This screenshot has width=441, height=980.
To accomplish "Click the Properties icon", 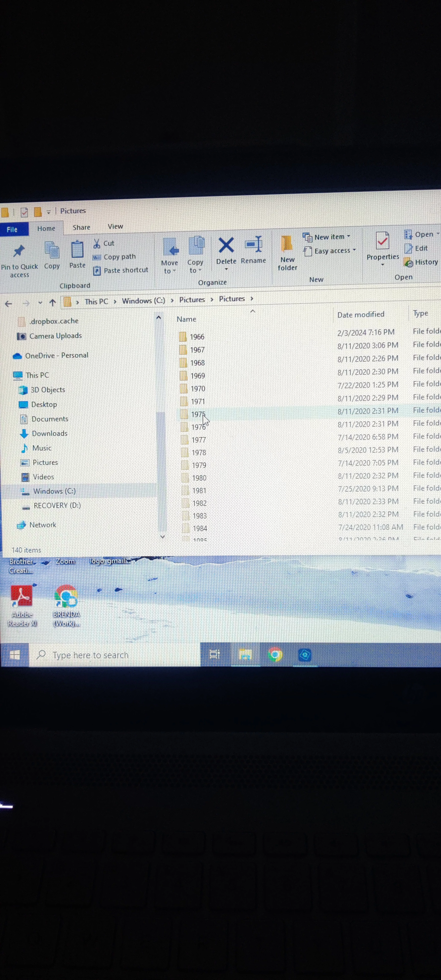I will pos(382,241).
